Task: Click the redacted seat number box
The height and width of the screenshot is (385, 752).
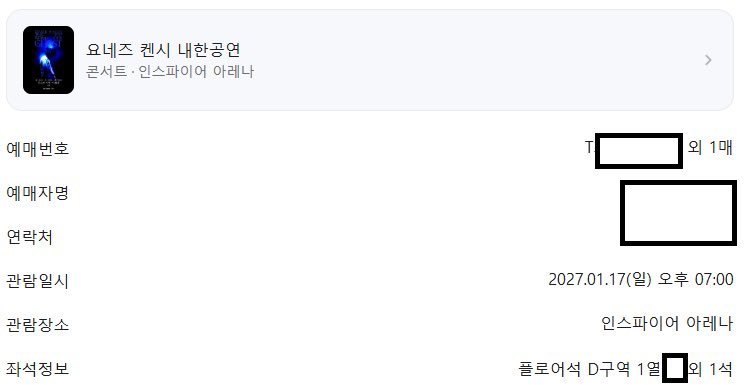Action: 675,368
